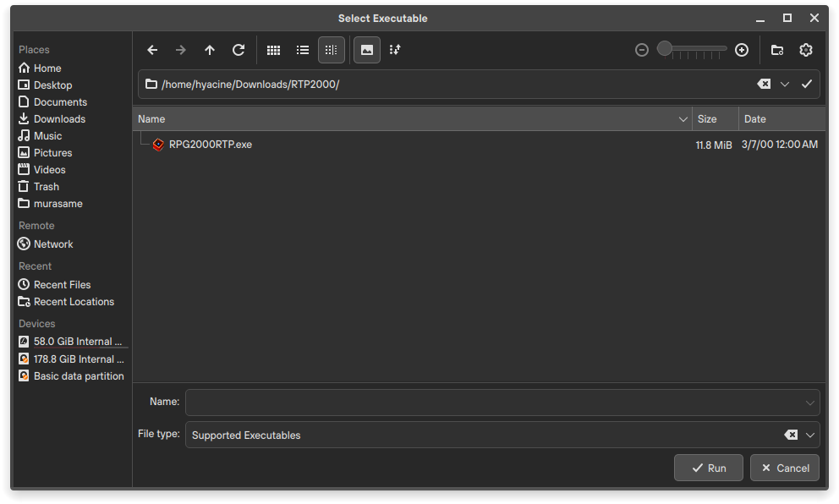Screen dimensions: 839x504
Task: Select Recent Files in sidebar
Action: coord(62,285)
